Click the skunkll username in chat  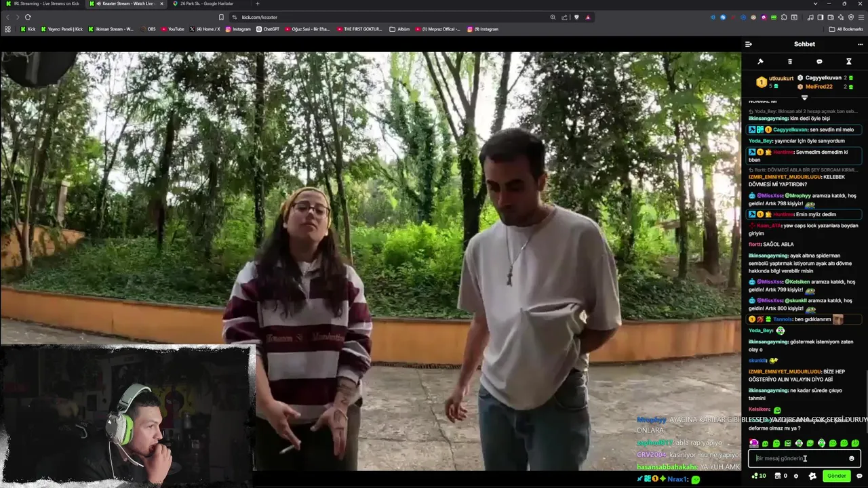[x=757, y=361]
